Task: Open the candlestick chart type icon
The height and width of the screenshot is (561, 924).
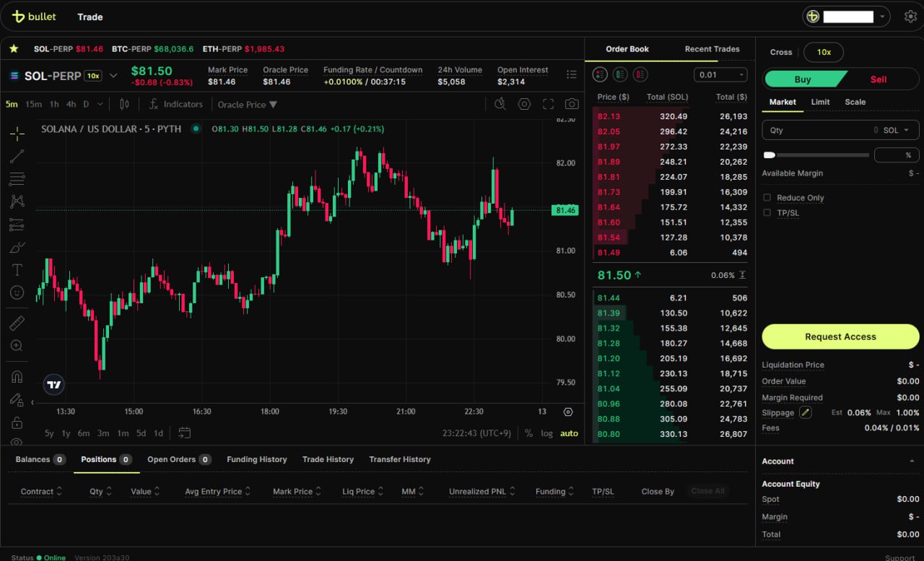Action: (x=124, y=104)
